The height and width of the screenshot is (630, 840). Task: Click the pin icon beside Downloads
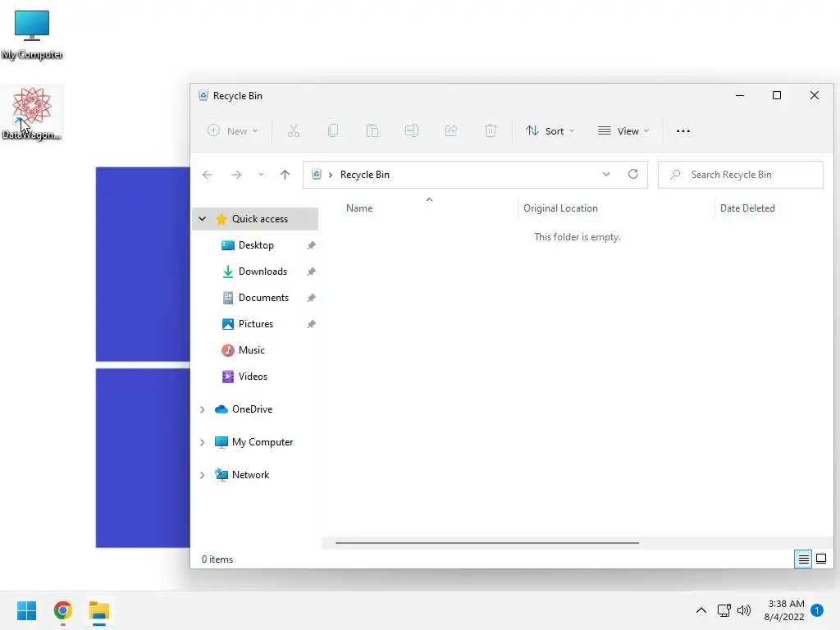point(311,272)
